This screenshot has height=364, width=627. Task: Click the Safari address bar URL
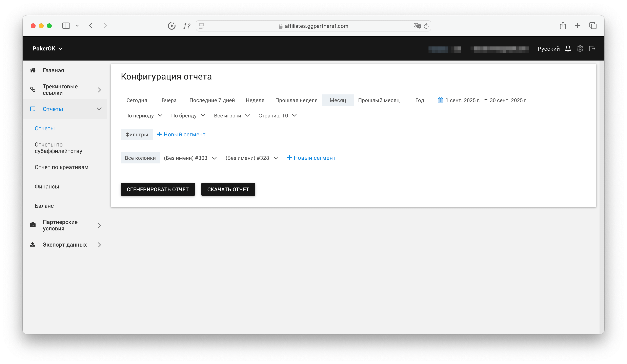coord(316,26)
